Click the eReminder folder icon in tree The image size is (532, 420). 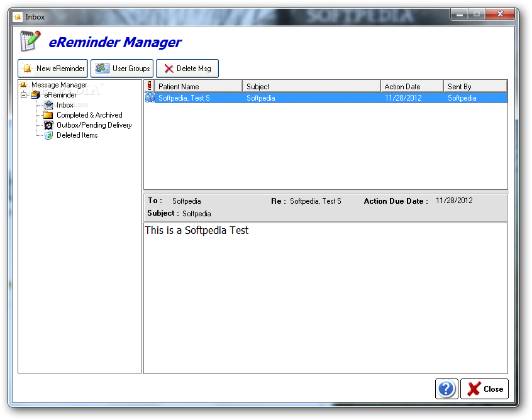pos(36,95)
